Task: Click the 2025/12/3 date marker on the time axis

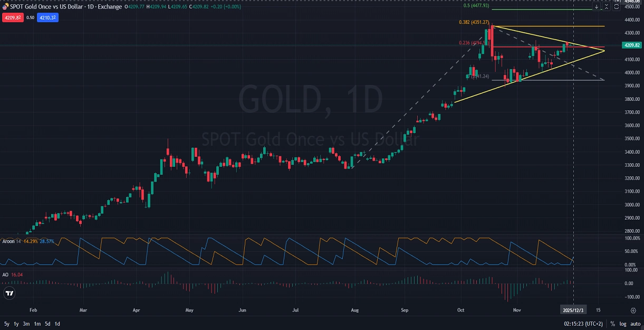Action: click(x=573, y=310)
